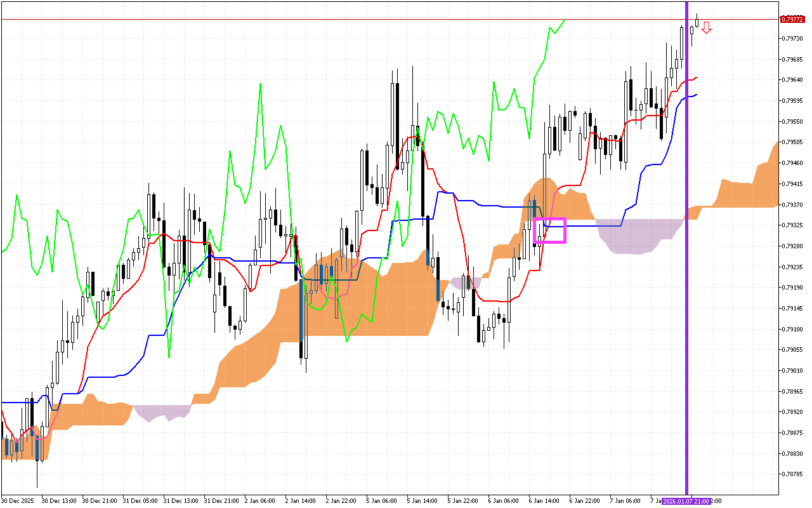Click the 6 Jan 14:00 time label
Screen dimensions: 812x508
pyautogui.click(x=544, y=501)
